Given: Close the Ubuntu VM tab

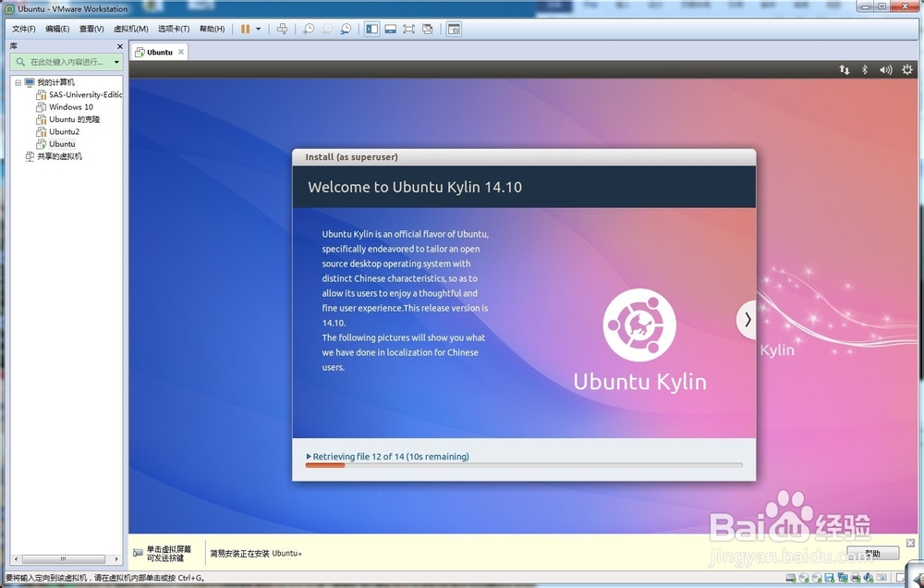Looking at the screenshot, I should [x=181, y=52].
